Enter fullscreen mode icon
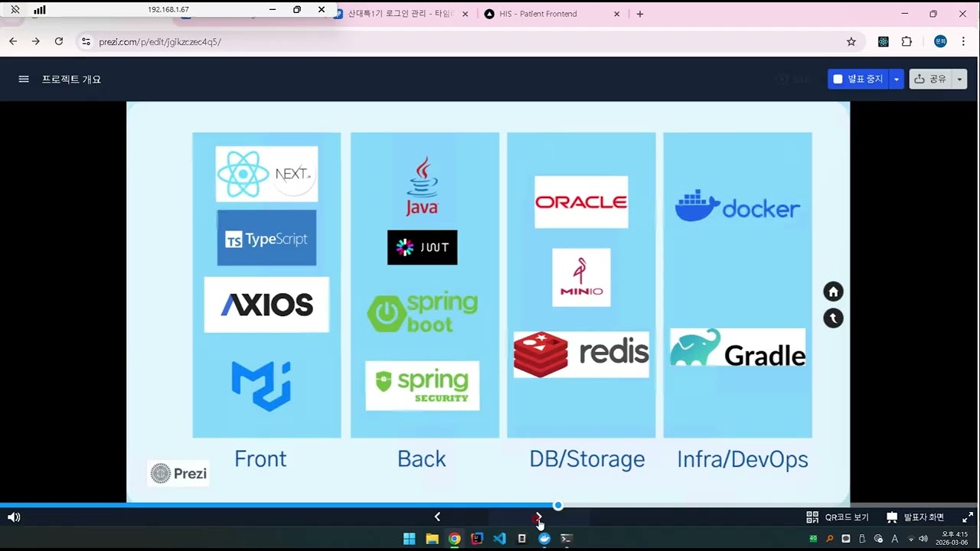The height and width of the screenshot is (551, 980). click(968, 517)
